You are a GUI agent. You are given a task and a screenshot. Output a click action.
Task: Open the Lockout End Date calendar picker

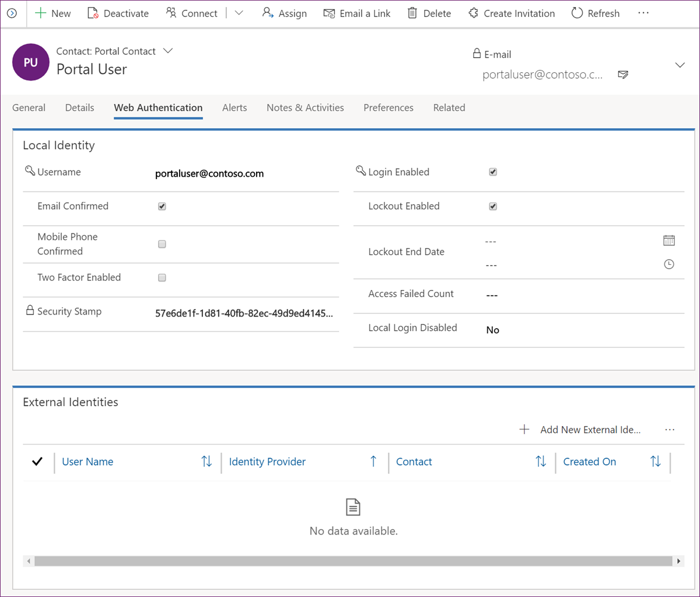[669, 240]
